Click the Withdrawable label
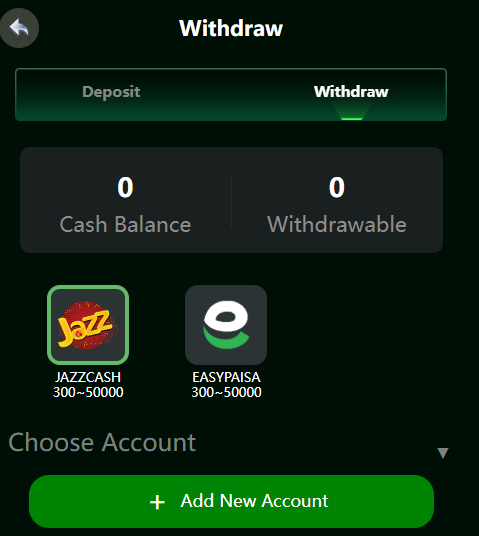The image size is (479, 536). point(337,225)
